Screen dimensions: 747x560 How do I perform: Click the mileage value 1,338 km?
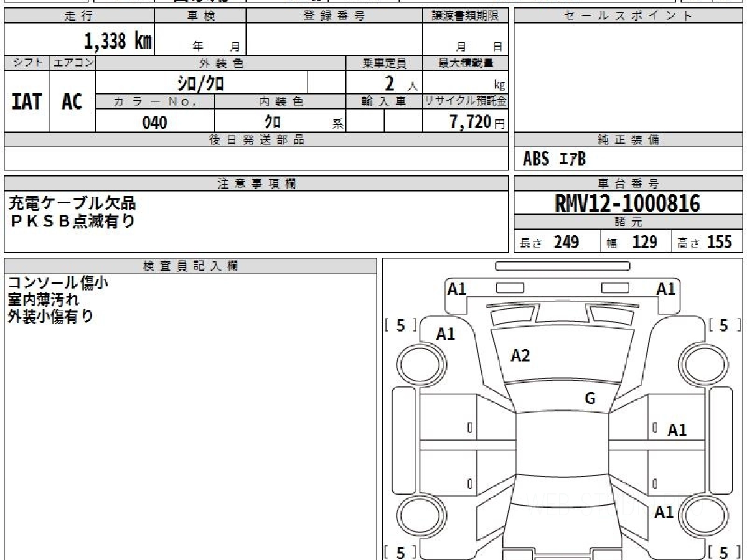click(118, 41)
